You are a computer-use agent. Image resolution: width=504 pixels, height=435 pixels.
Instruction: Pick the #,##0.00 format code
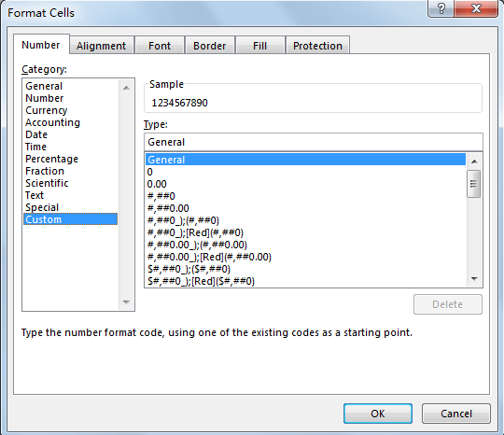coord(168,208)
